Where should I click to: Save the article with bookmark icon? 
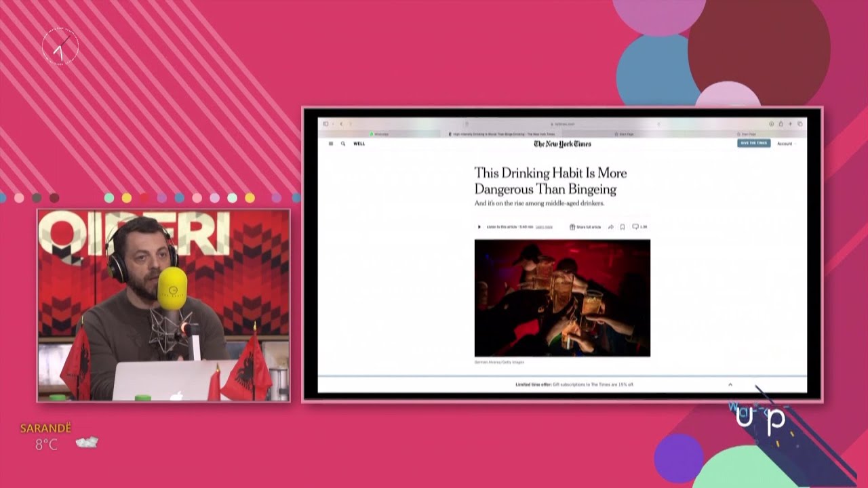click(623, 227)
